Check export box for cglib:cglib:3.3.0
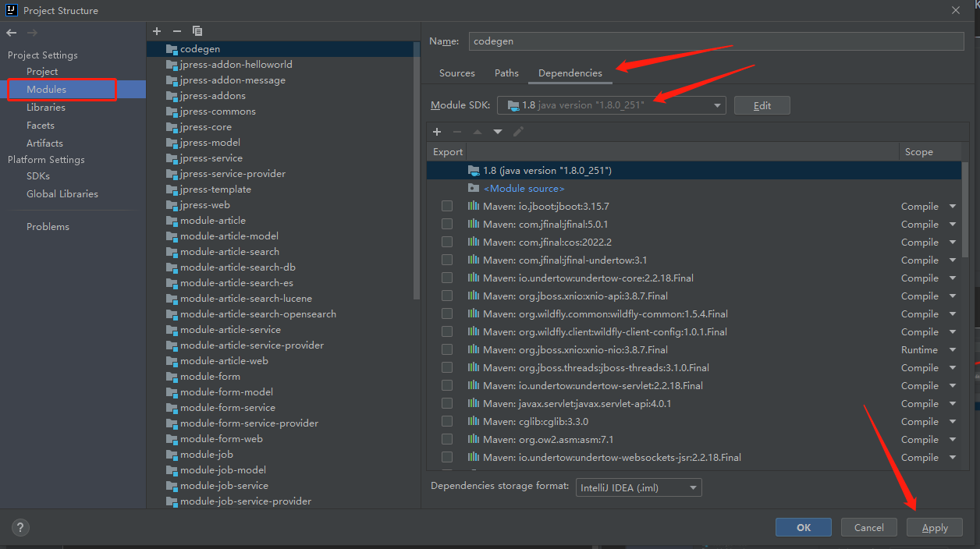 coord(447,421)
